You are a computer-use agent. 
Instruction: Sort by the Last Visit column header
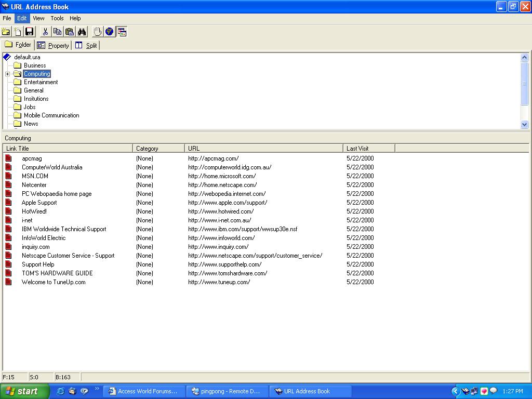pyautogui.click(x=369, y=148)
